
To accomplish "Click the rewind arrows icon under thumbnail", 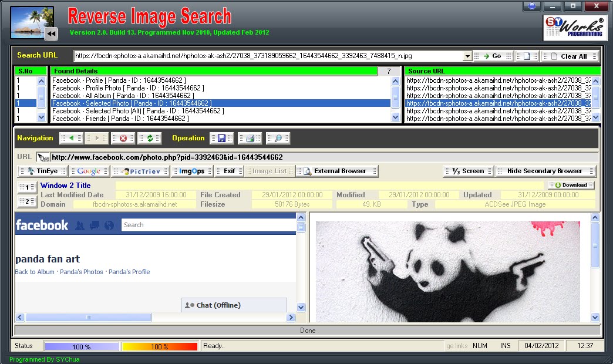I will pyautogui.click(x=51, y=34).
